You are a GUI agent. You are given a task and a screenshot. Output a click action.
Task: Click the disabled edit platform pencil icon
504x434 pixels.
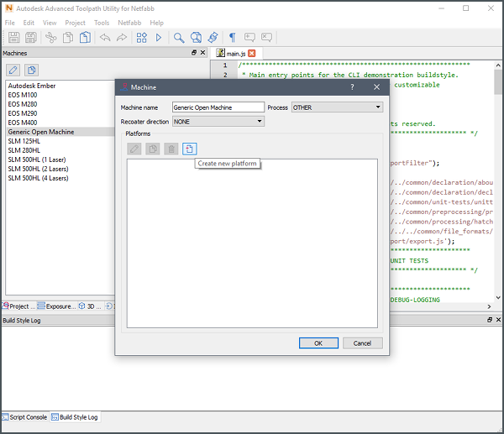click(x=134, y=149)
